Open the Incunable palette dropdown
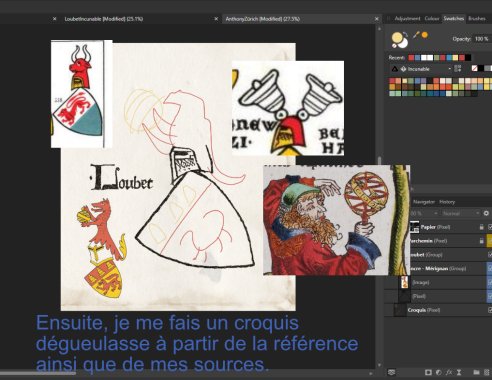This screenshot has height=380, width=492. tap(426, 69)
